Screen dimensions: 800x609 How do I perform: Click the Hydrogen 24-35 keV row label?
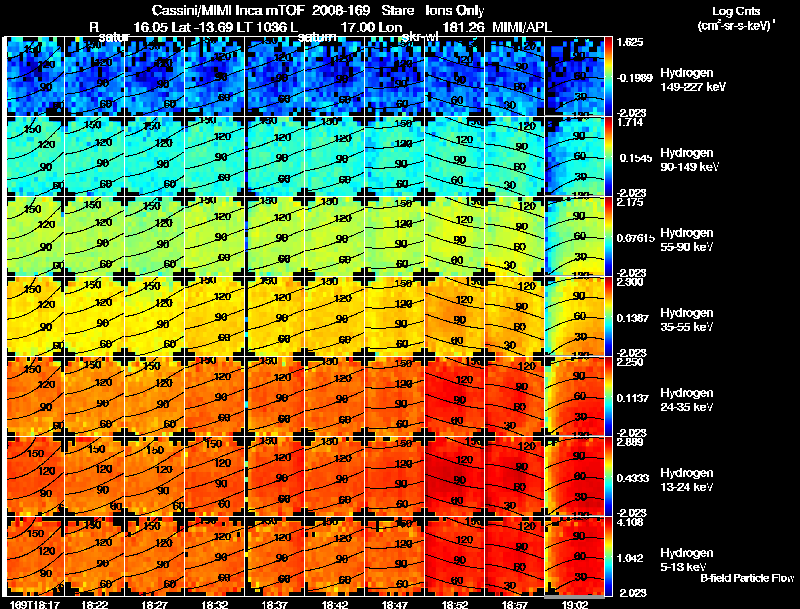[x=687, y=400]
